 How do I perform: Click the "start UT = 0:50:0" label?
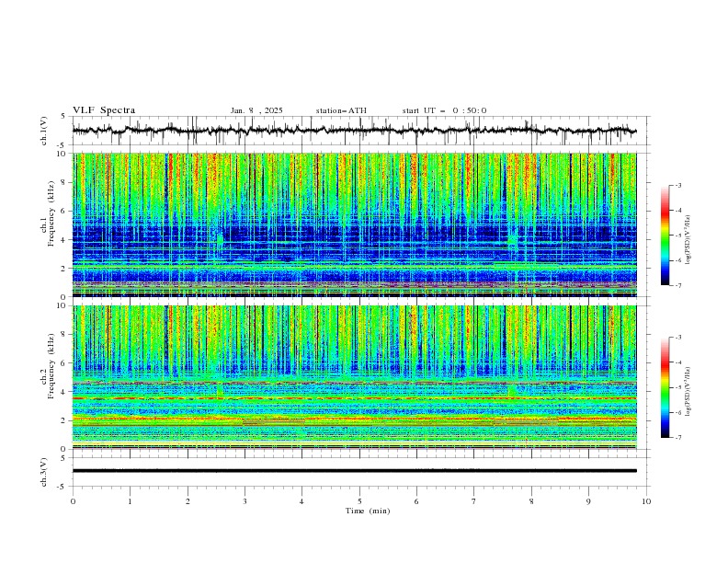coord(444,110)
